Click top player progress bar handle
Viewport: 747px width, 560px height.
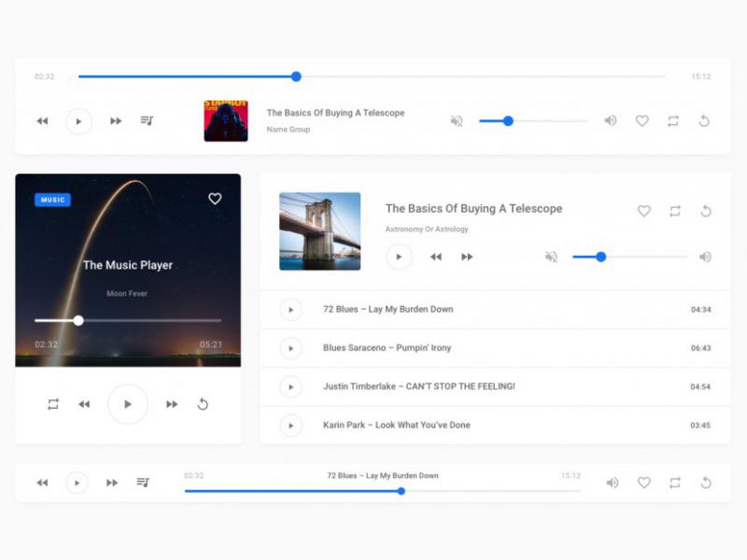[296, 77]
